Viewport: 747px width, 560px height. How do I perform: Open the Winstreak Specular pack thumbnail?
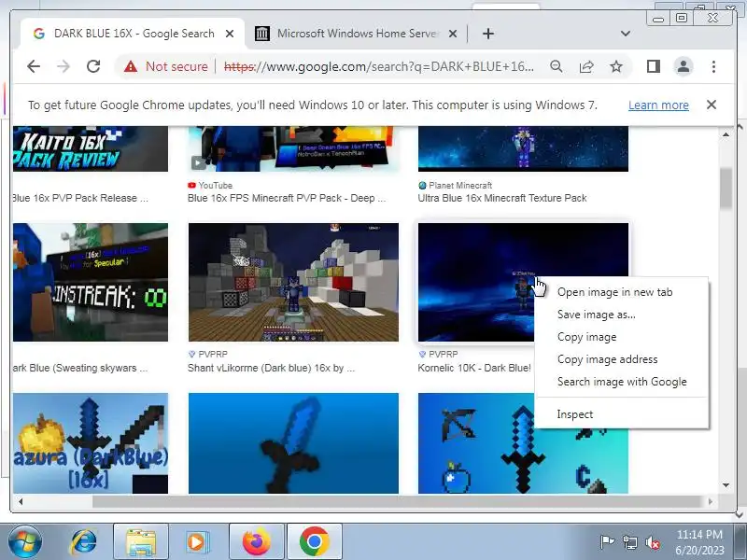(x=91, y=282)
